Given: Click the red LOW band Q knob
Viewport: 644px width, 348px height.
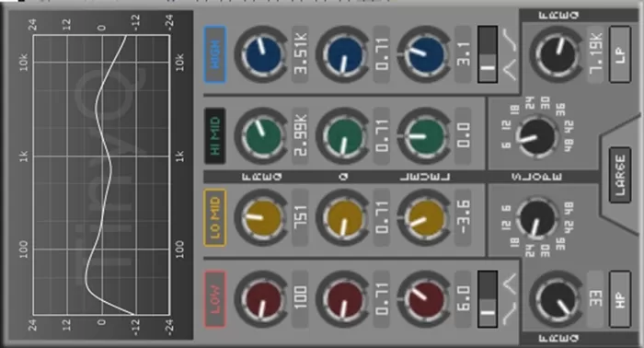Looking at the screenshot, I should tap(343, 299).
